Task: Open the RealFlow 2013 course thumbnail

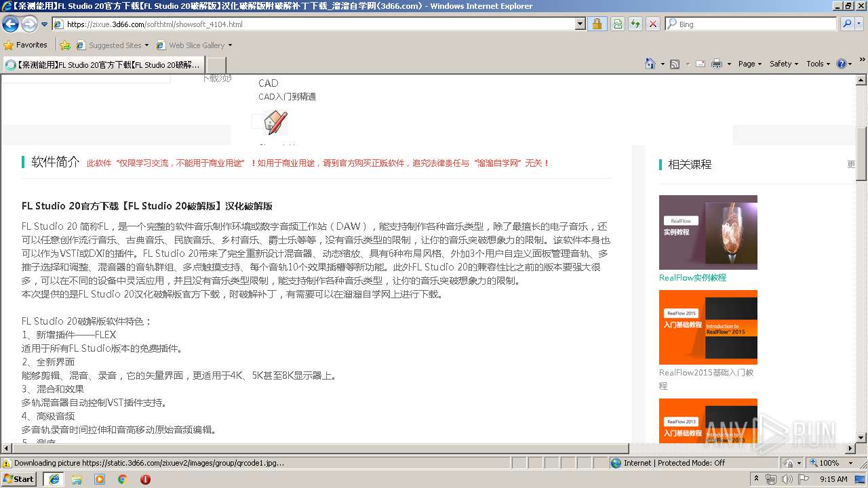Action: (x=708, y=421)
